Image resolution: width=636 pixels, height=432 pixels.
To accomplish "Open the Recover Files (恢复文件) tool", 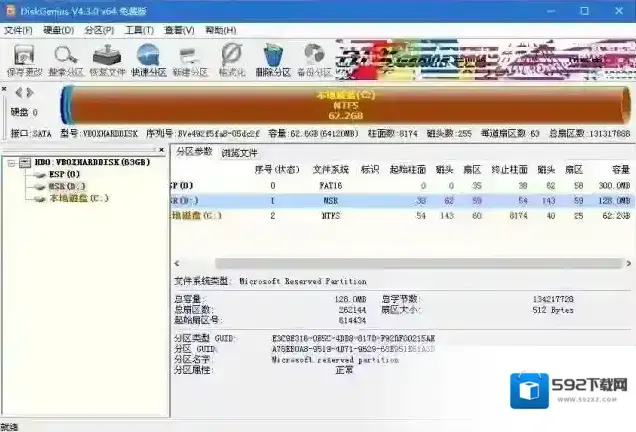I will click(x=107, y=55).
